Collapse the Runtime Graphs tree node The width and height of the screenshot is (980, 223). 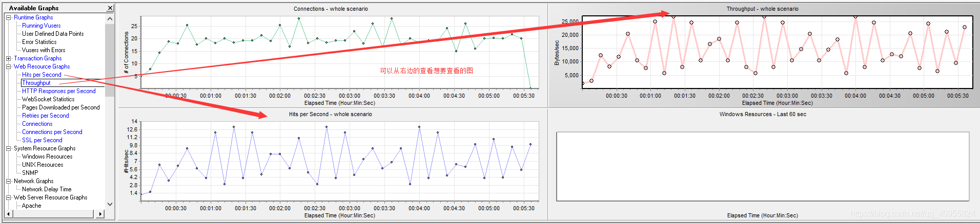click(x=8, y=17)
